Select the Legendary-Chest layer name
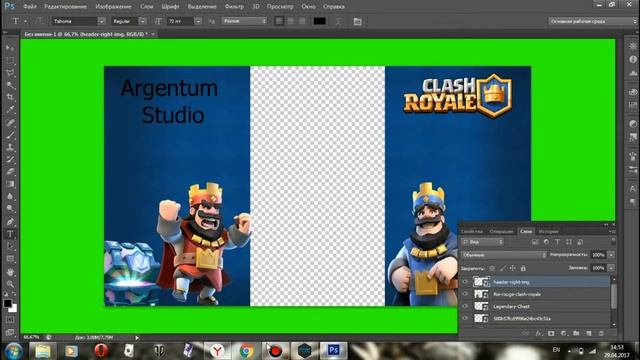The image size is (640, 360). coord(511,306)
